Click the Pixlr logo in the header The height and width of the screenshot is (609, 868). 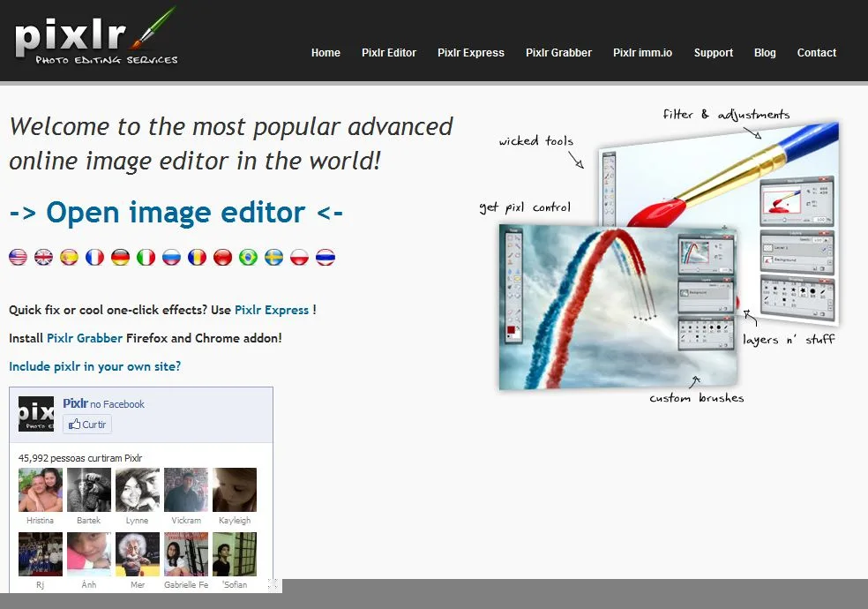pyautogui.click(x=96, y=37)
